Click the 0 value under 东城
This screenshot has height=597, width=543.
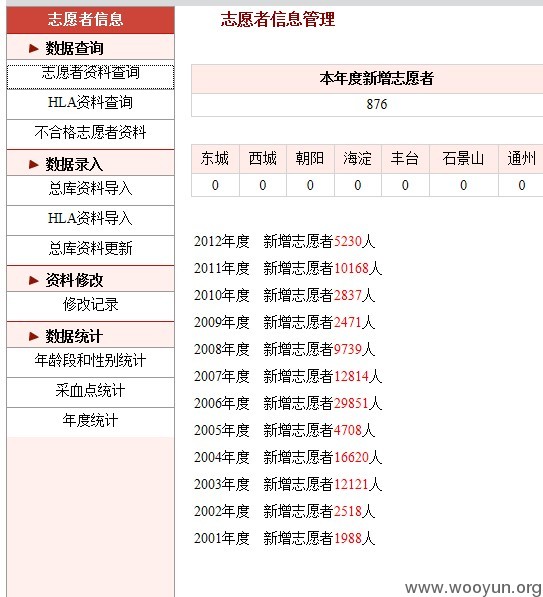point(215,185)
